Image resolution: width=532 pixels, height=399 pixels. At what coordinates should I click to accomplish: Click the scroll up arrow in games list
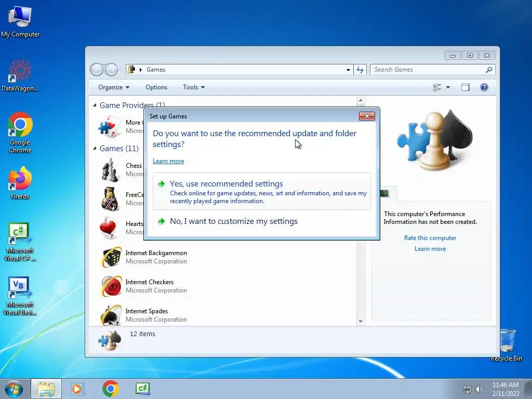[361, 100]
